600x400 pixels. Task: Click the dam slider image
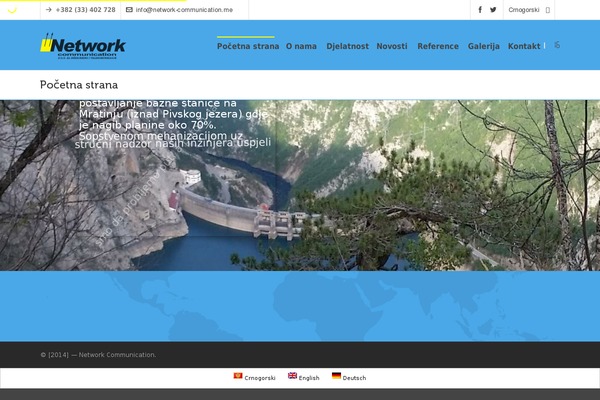300,185
